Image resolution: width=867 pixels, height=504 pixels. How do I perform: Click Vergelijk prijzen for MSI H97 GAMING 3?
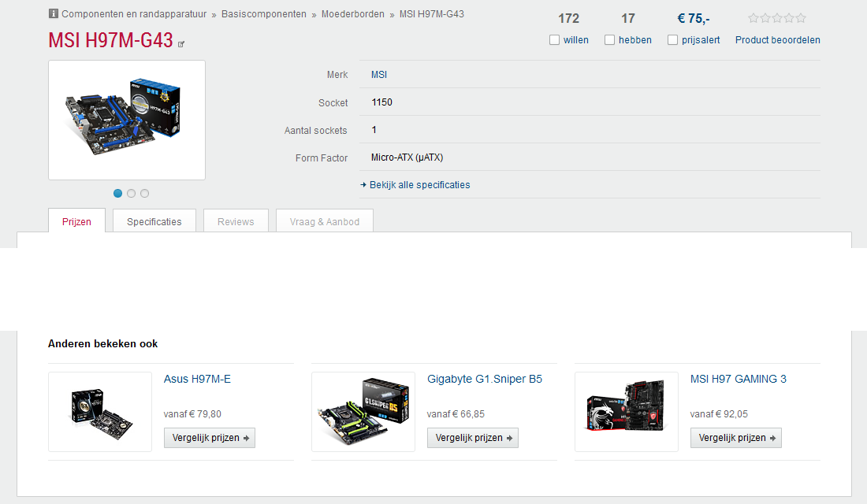tap(736, 438)
